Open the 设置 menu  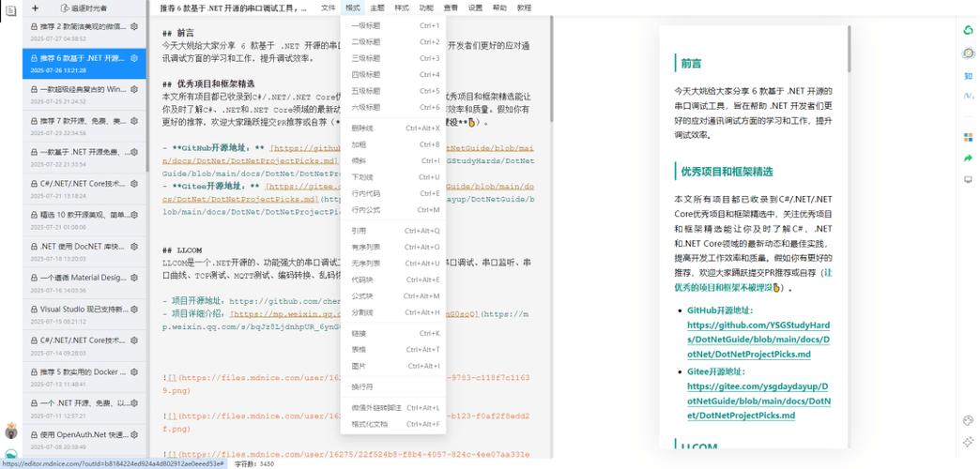[475, 8]
